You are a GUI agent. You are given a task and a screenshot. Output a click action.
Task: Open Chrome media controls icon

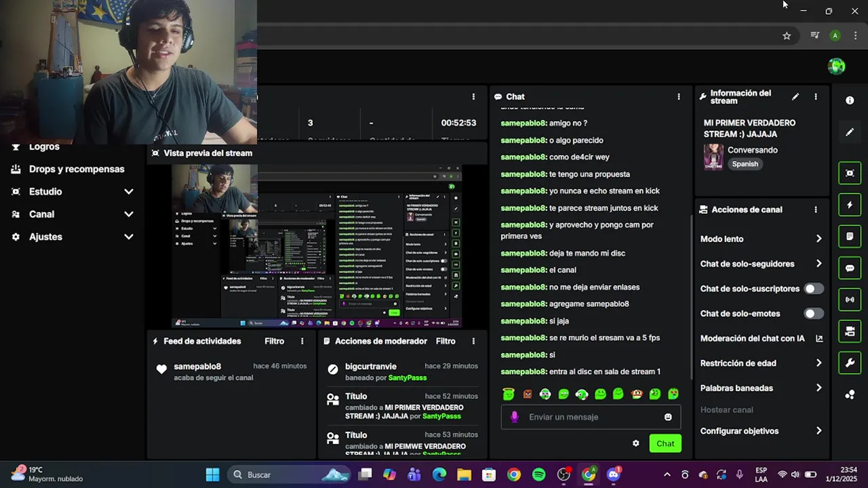[815, 36]
